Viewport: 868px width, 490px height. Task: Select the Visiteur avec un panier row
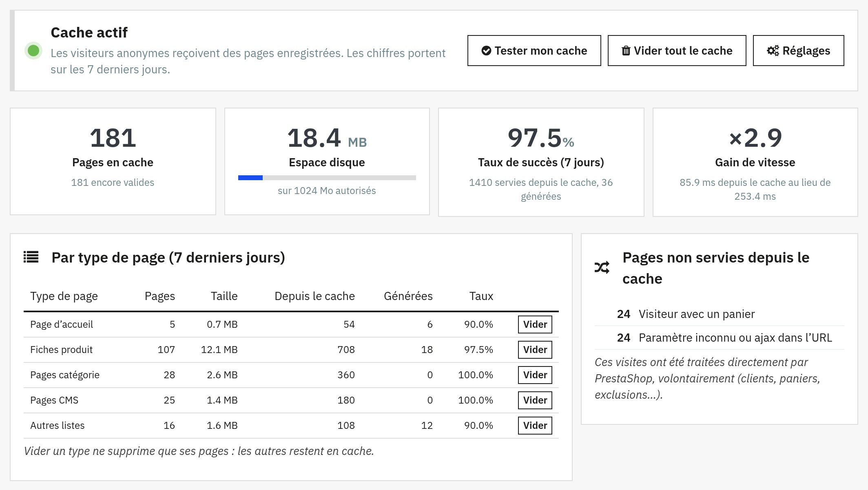[x=719, y=314]
